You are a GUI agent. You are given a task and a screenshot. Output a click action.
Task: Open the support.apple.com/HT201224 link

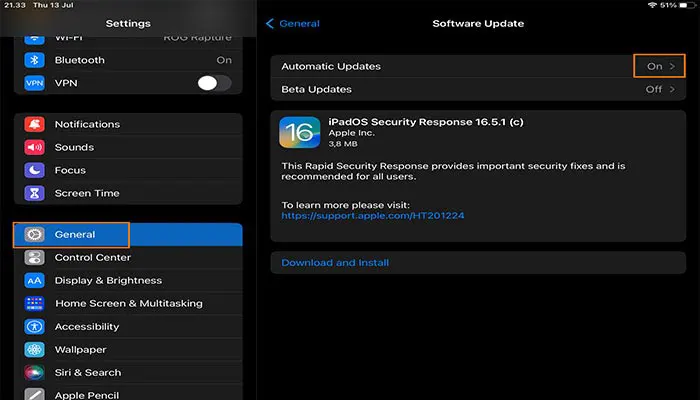click(358, 215)
